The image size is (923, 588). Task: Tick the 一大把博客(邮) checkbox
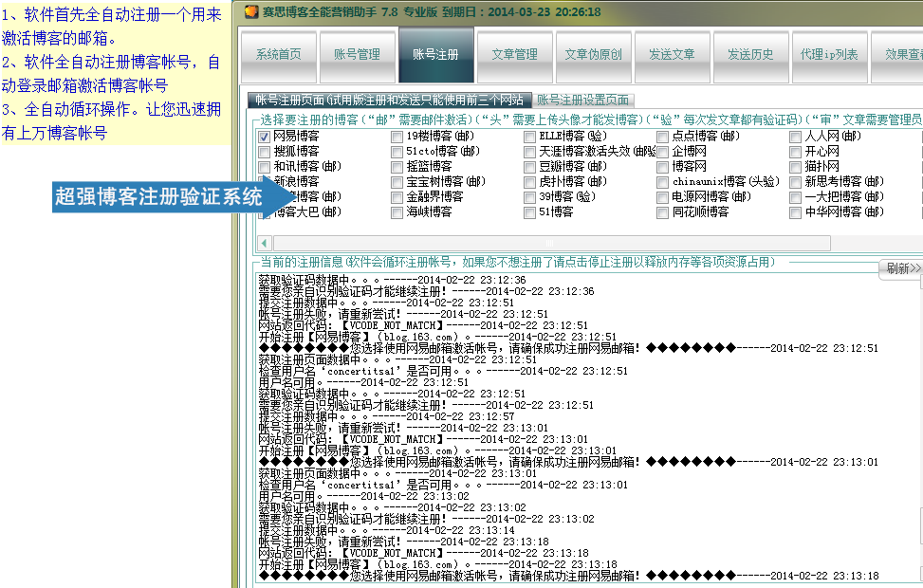click(x=796, y=197)
